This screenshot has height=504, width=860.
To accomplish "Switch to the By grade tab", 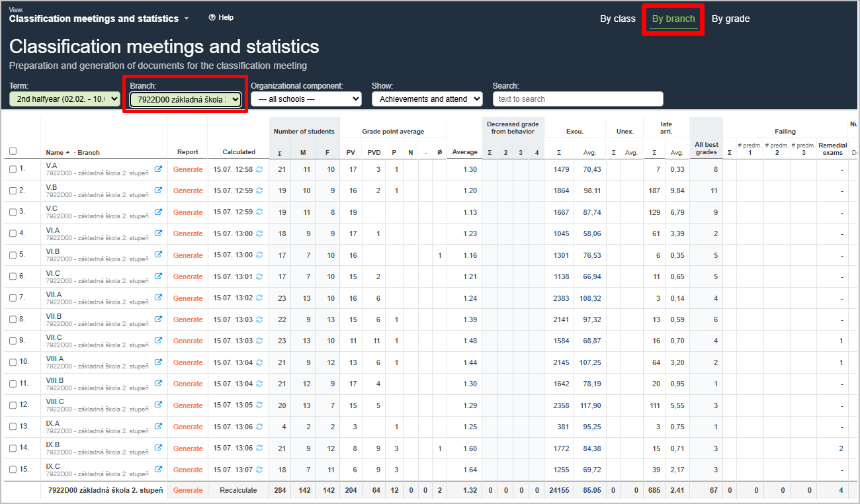I will point(730,19).
